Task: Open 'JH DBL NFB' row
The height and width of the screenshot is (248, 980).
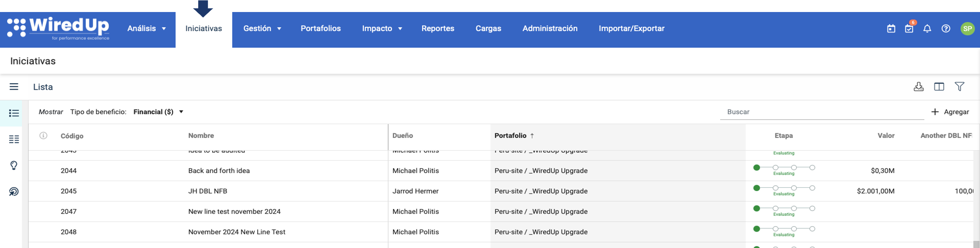Action: 207,191
